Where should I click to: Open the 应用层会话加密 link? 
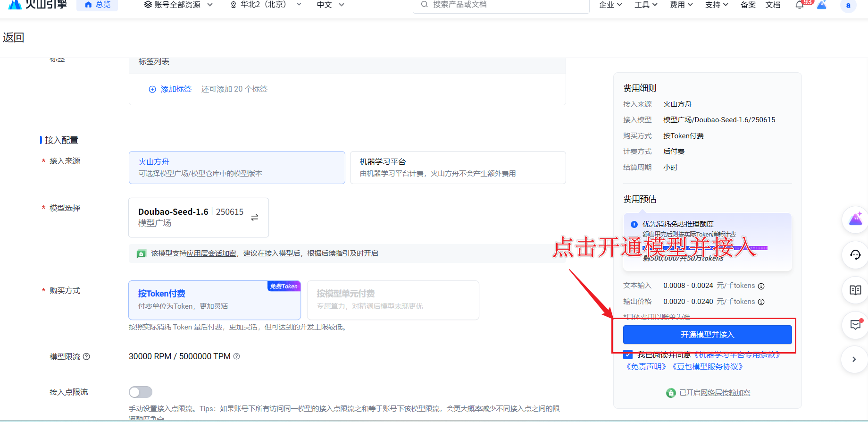(x=211, y=253)
